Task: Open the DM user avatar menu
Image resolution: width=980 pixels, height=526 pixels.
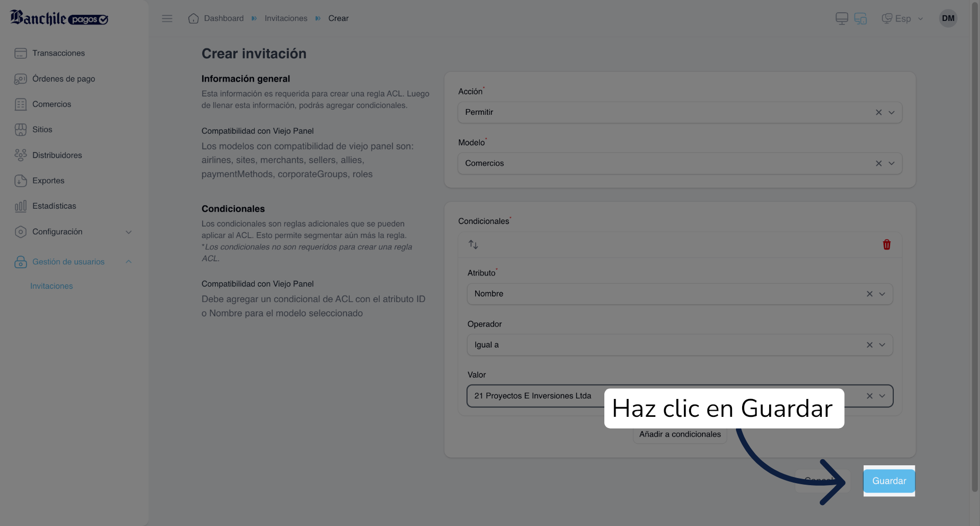Action: 948,18
